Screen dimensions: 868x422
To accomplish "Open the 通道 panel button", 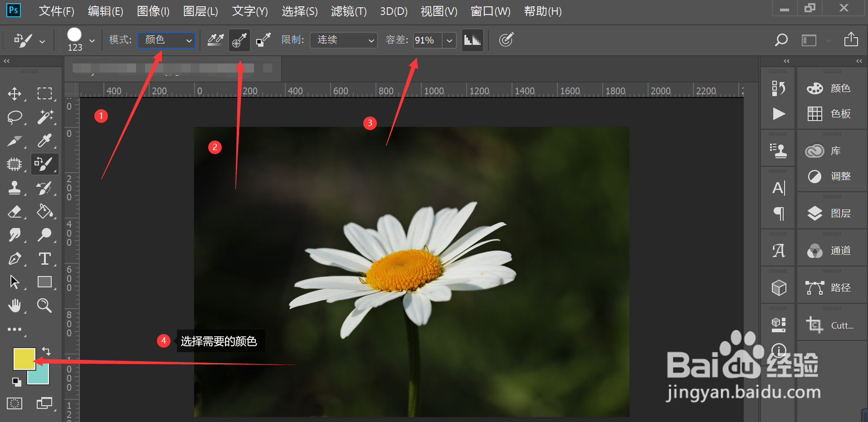I will [832, 250].
